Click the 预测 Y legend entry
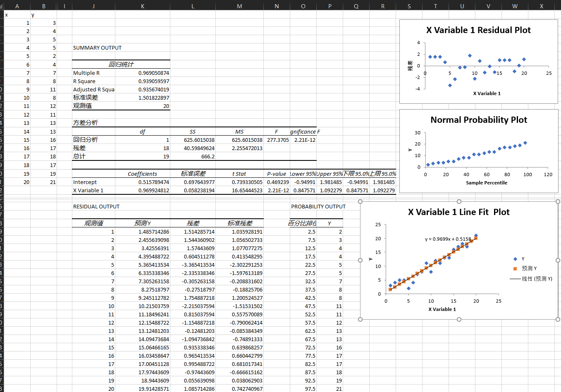 click(x=525, y=268)
